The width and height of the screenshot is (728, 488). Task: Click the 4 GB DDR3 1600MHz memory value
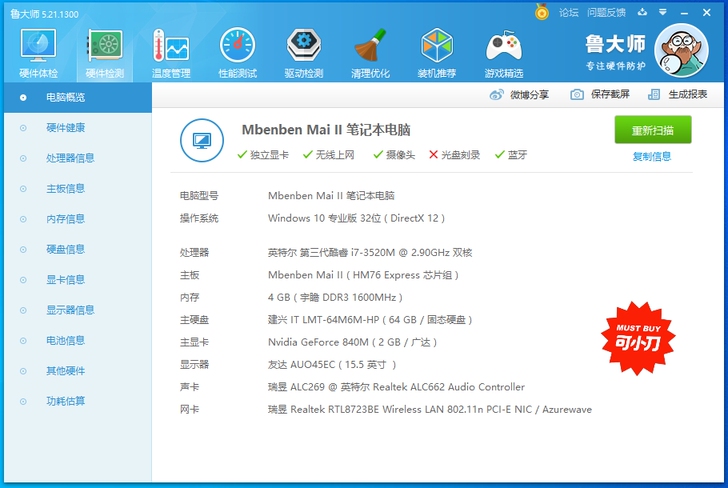pyautogui.click(x=335, y=297)
